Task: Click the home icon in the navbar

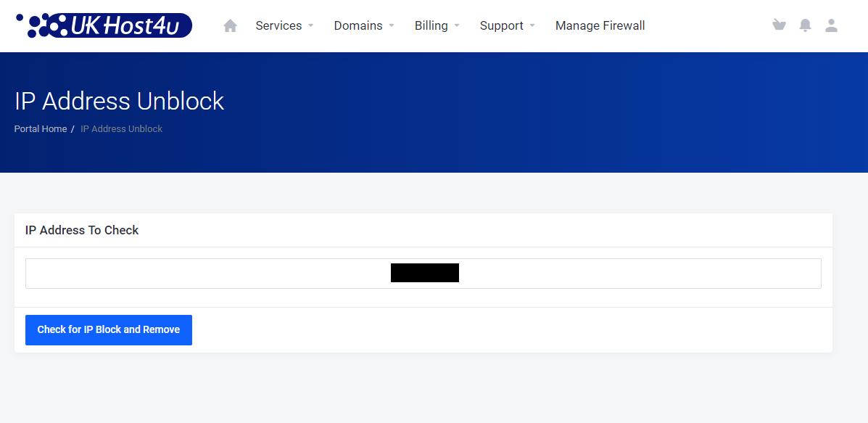Action: click(x=230, y=25)
